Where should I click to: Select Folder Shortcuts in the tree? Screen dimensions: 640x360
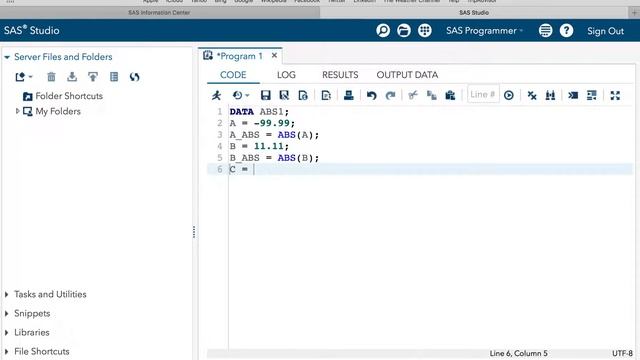point(63,96)
